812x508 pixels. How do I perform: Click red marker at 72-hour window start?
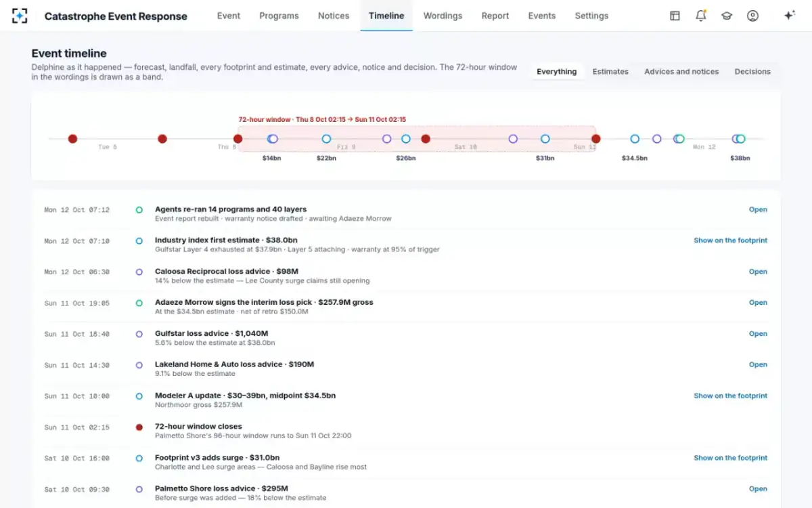pos(238,139)
